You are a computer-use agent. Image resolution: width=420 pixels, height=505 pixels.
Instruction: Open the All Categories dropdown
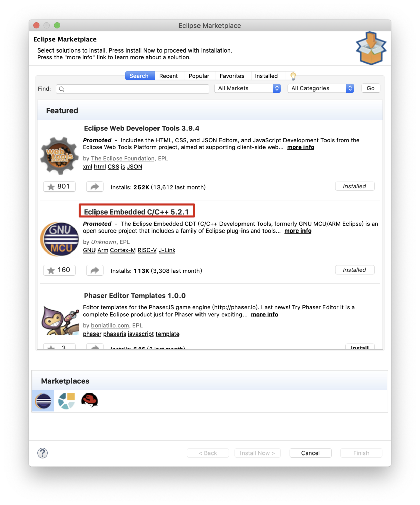(321, 88)
